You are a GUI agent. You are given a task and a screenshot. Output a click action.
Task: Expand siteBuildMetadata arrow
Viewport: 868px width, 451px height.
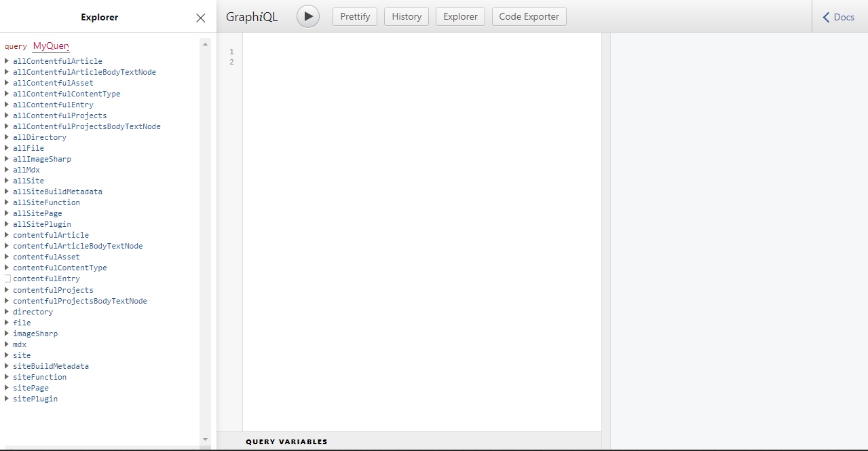pos(7,366)
